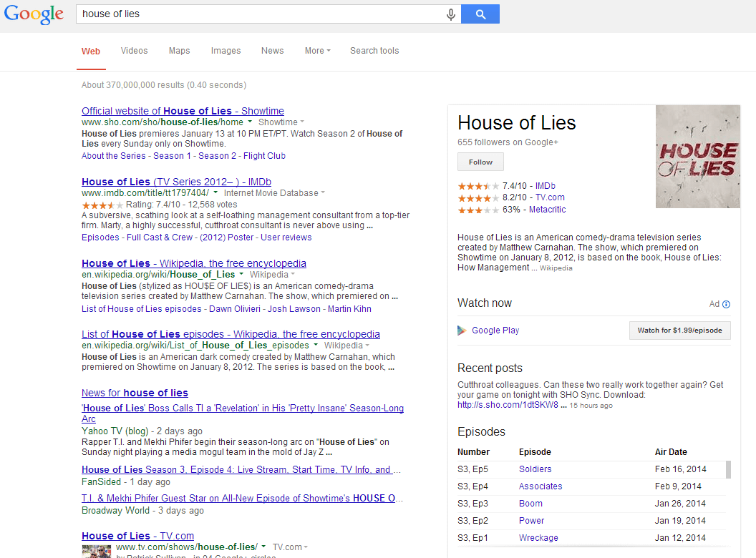Click the IMDb Episodes sitelink
Viewport: 756px width, 558px height.
(100, 237)
